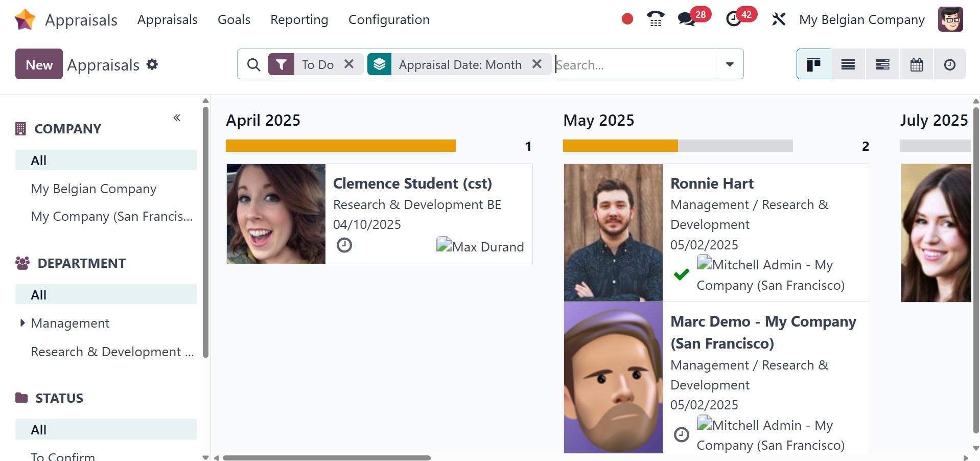Image resolution: width=980 pixels, height=461 pixels.
Task: Expand the Management department tree
Action: pyautogui.click(x=22, y=323)
